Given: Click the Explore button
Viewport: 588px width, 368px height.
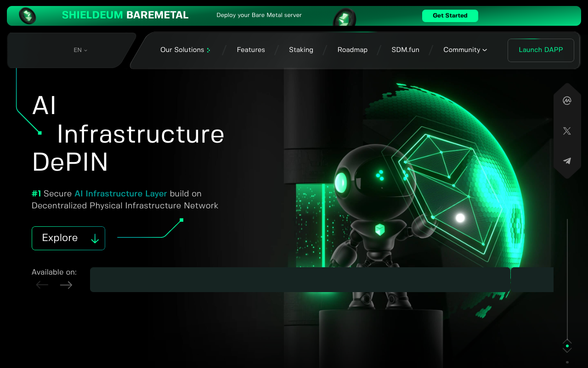Looking at the screenshot, I should [68, 238].
